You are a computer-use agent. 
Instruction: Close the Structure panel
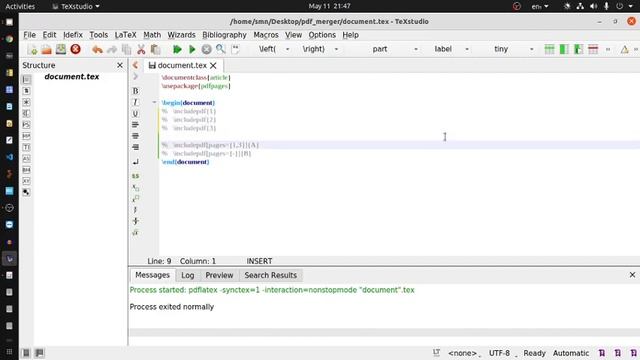tap(120, 65)
